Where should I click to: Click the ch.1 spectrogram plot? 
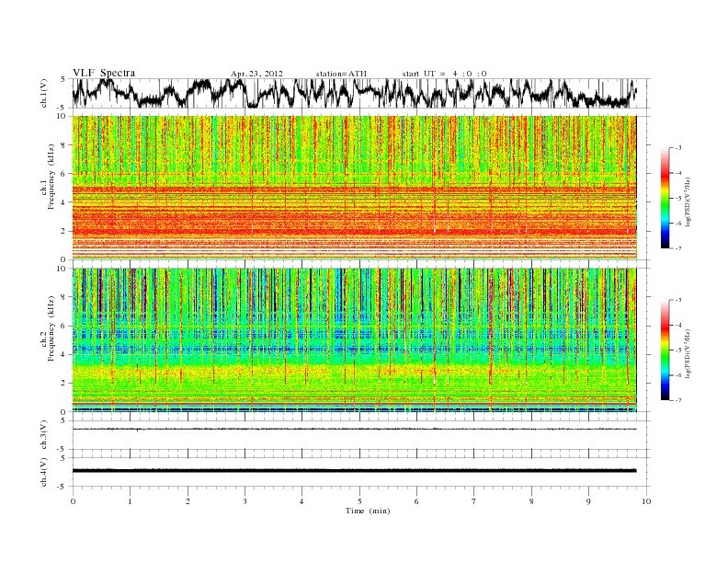click(x=354, y=188)
